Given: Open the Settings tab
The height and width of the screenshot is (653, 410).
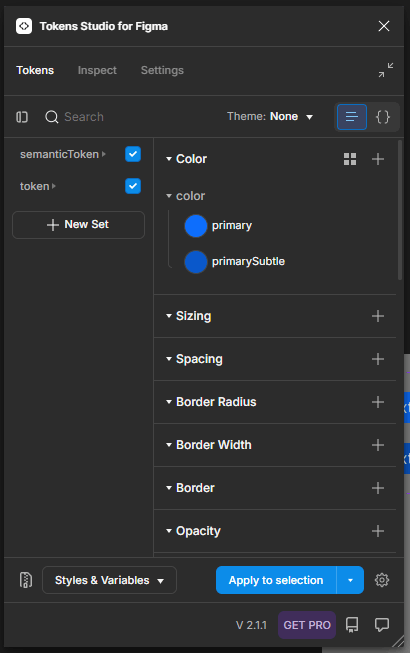Looking at the screenshot, I should point(162,70).
